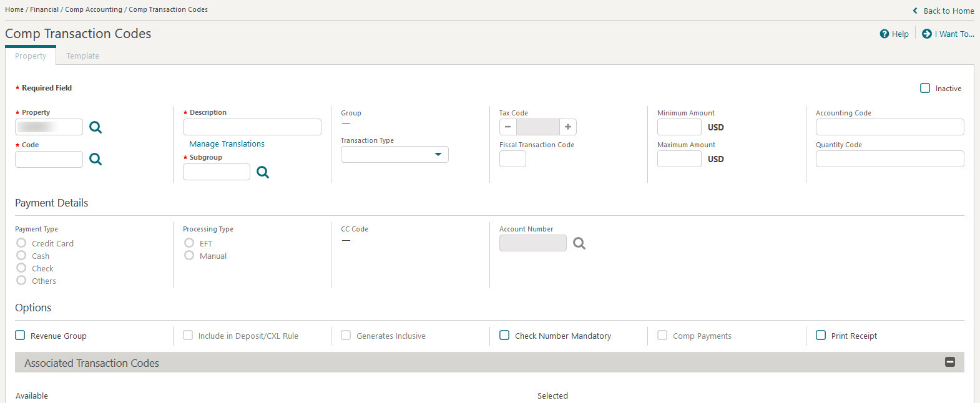Click into the Code input field
The height and width of the screenshot is (403, 980).
point(49,159)
